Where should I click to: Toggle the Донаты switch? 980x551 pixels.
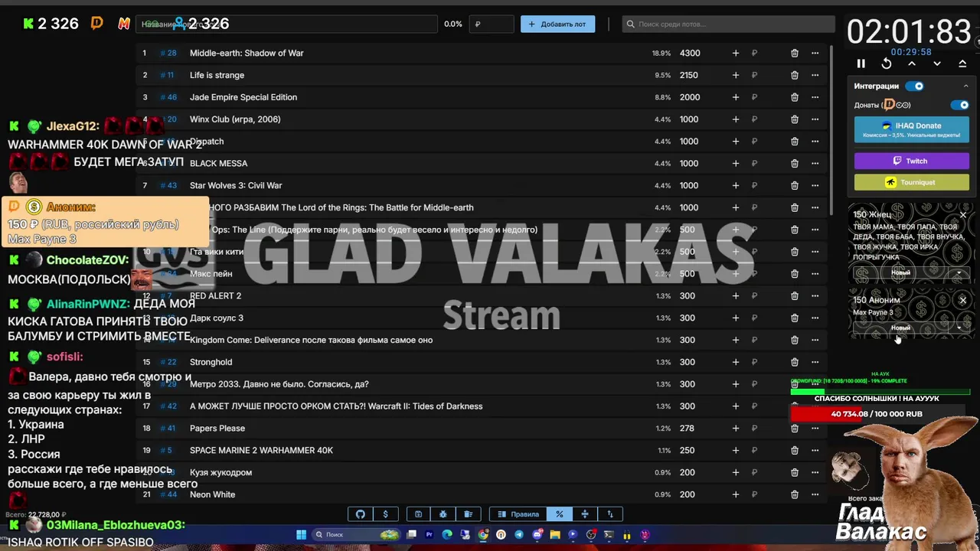[x=959, y=105]
